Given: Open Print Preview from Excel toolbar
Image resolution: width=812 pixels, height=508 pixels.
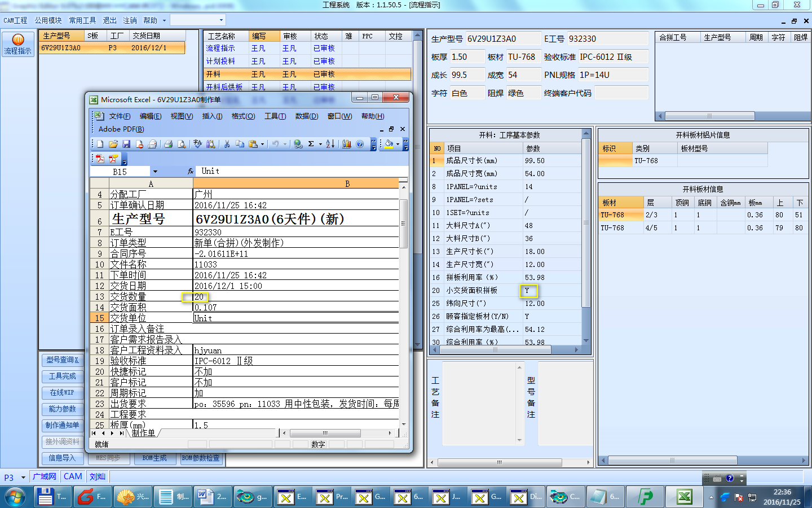Looking at the screenshot, I should [x=182, y=144].
